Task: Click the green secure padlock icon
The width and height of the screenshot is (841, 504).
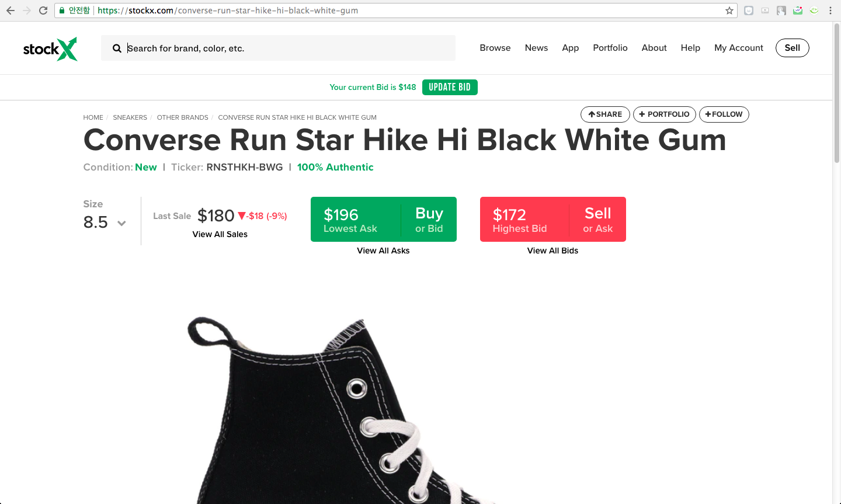Action: pyautogui.click(x=62, y=11)
